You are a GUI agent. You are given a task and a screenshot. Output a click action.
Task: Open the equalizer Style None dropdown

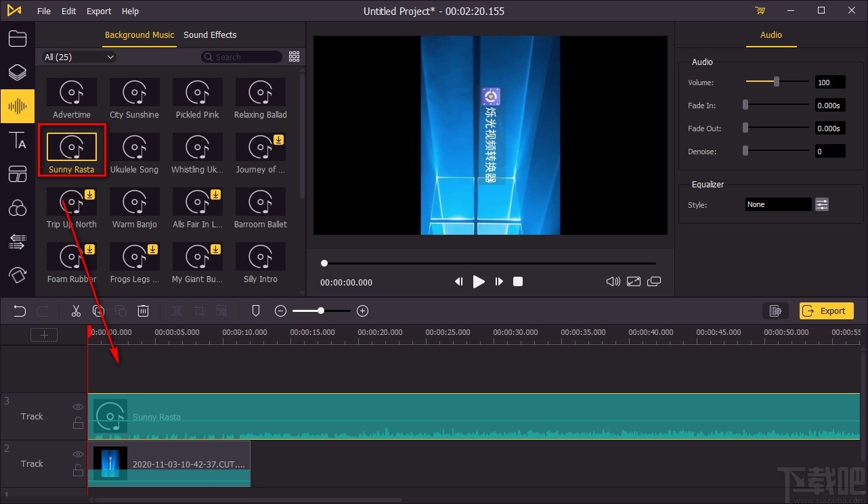tap(777, 204)
